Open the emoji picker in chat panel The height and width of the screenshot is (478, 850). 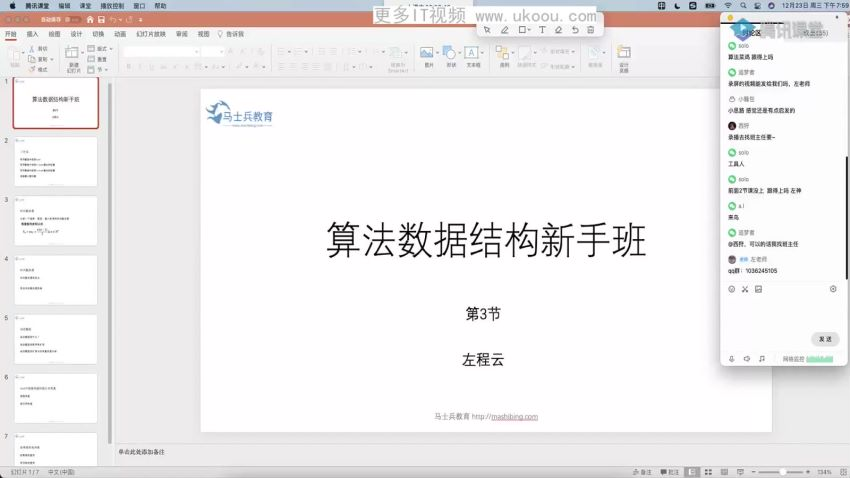click(732, 289)
